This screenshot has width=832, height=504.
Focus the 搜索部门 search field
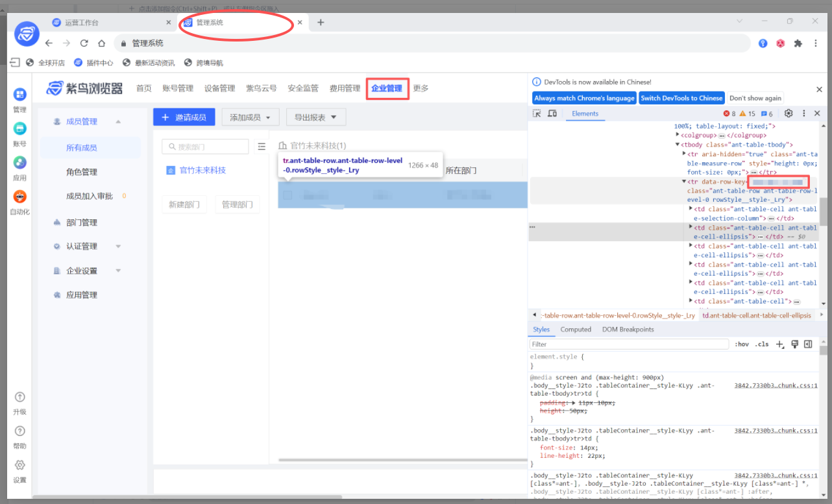(x=205, y=147)
